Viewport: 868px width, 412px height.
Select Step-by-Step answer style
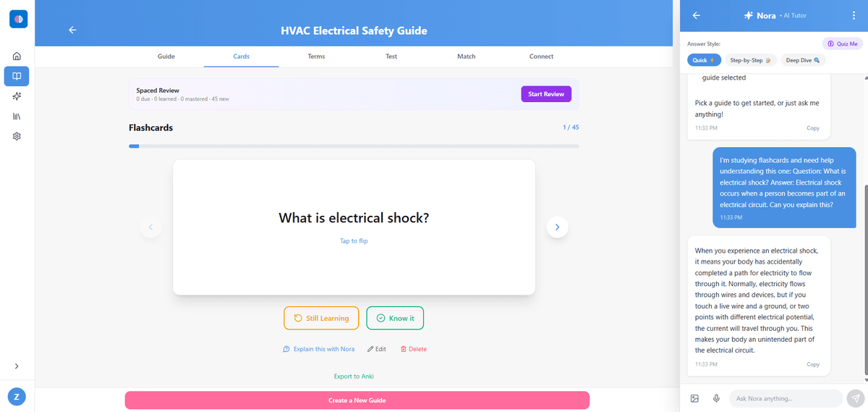pyautogui.click(x=752, y=60)
